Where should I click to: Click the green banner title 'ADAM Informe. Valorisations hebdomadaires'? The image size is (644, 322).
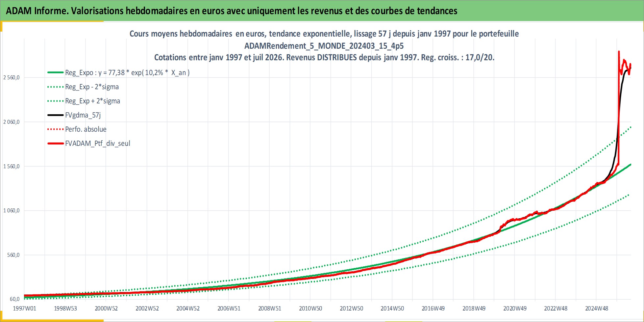tap(232, 11)
